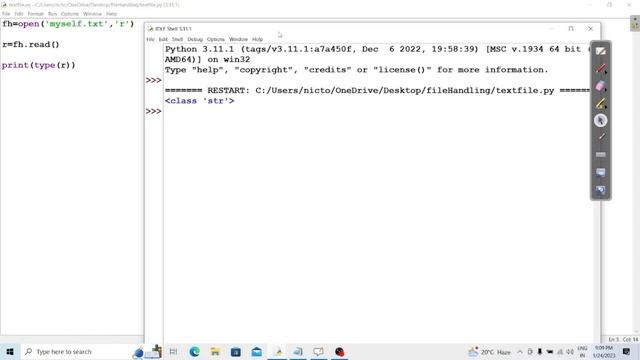Open File Explorer from the taskbar
Viewport: 640px width, 360px height.
[x=215, y=351]
